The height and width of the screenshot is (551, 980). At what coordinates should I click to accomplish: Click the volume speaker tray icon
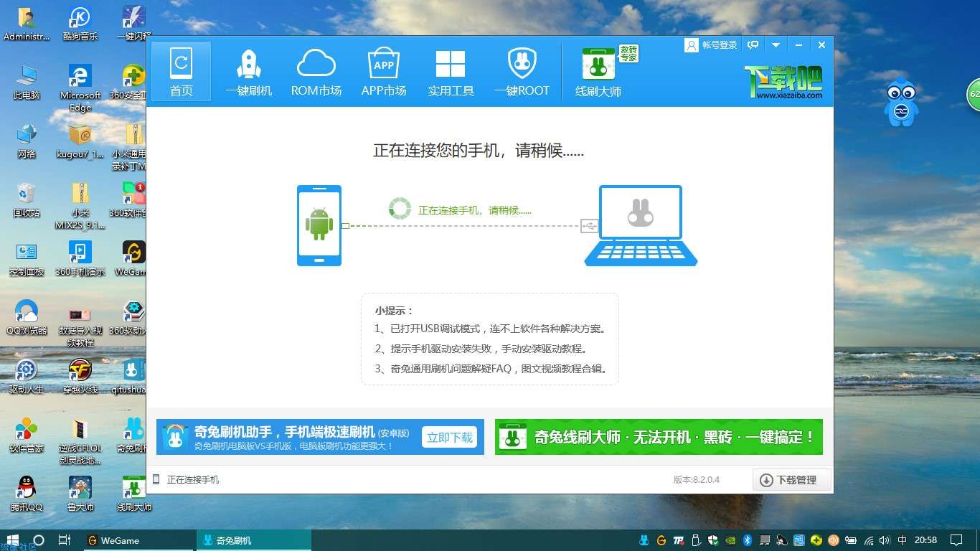(885, 540)
